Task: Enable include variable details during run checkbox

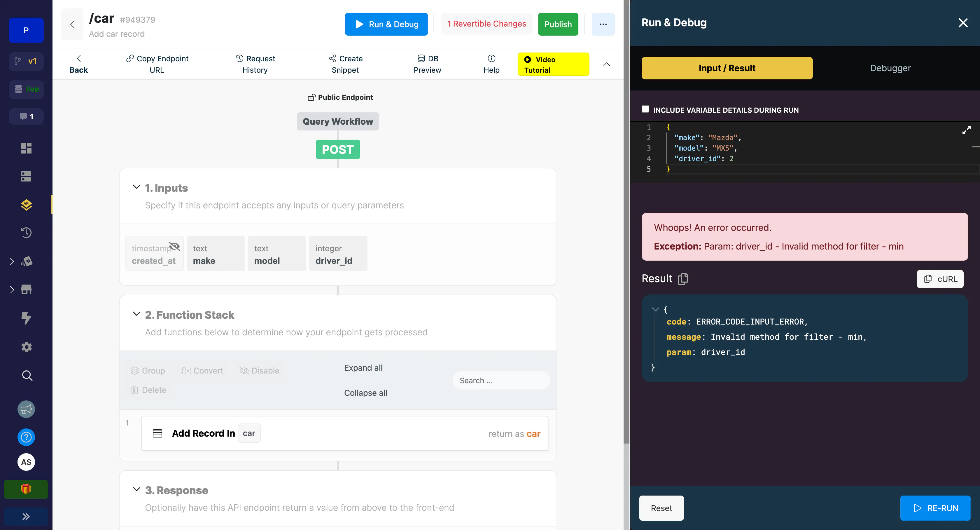Action: pos(645,109)
